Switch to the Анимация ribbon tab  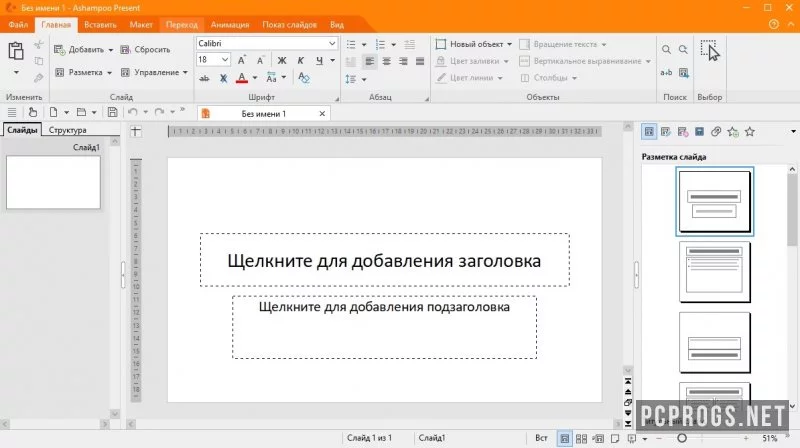pyautogui.click(x=230, y=24)
